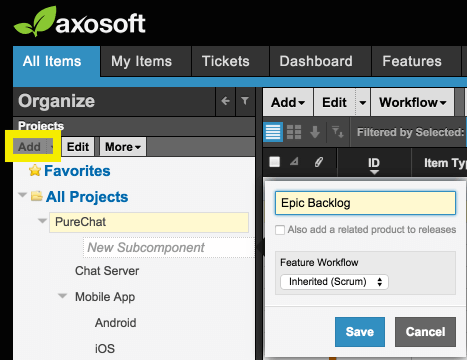The width and height of the screenshot is (467, 360).
Task: Open the Workflow dropdown menu
Action: (x=413, y=102)
